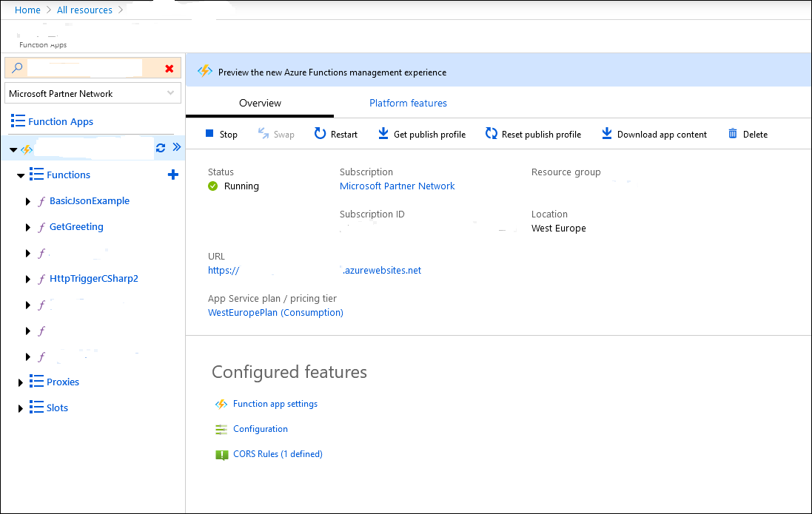The height and width of the screenshot is (514, 812).
Task: Add a new function with plus icon
Action: 173,175
